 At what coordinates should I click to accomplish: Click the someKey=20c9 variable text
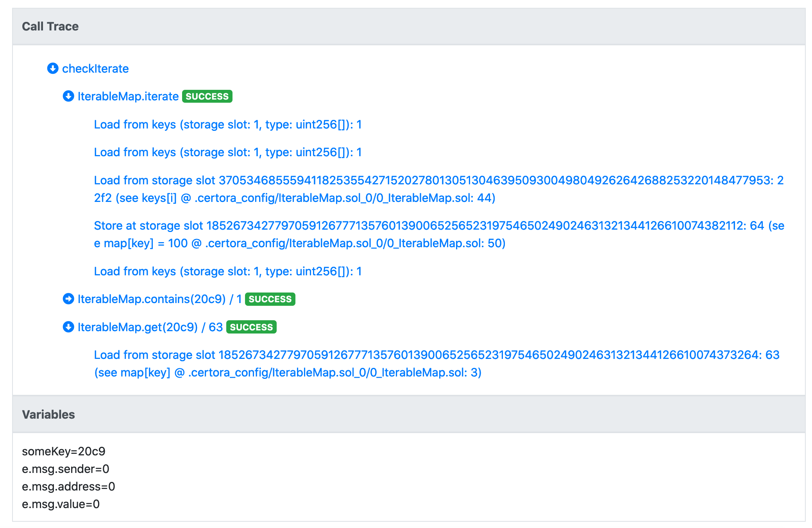click(64, 451)
